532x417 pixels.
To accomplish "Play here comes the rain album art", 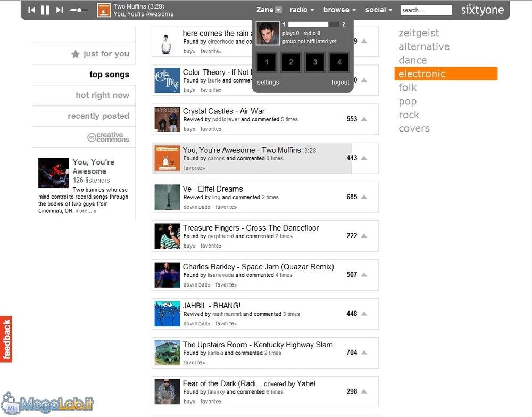I will click(167, 42).
